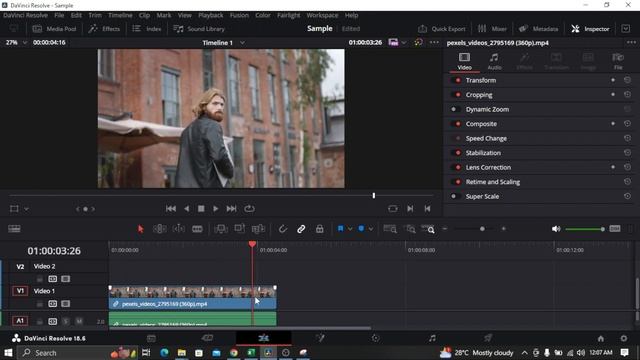Zoom in timeline with plus button
The image size is (640, 360).
(504, 229)
